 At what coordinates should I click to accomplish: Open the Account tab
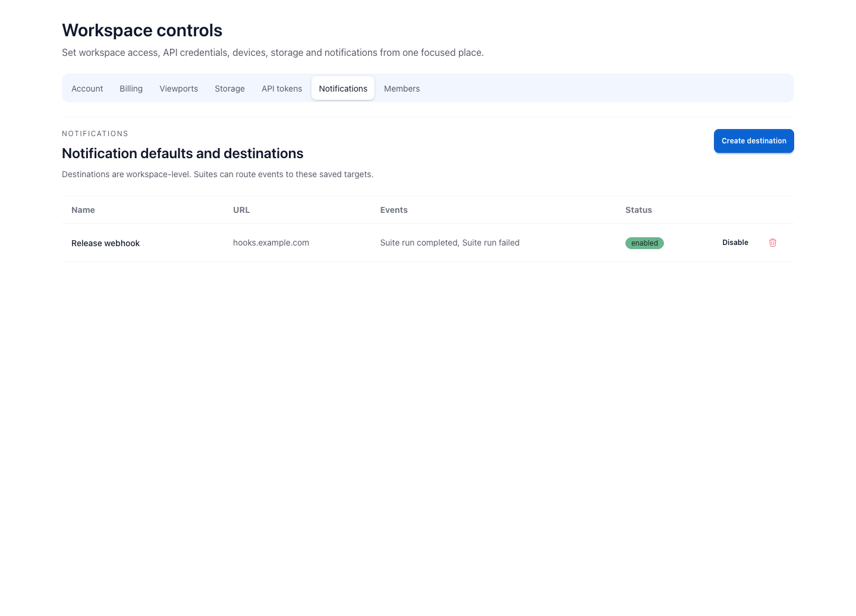(87, 89)
